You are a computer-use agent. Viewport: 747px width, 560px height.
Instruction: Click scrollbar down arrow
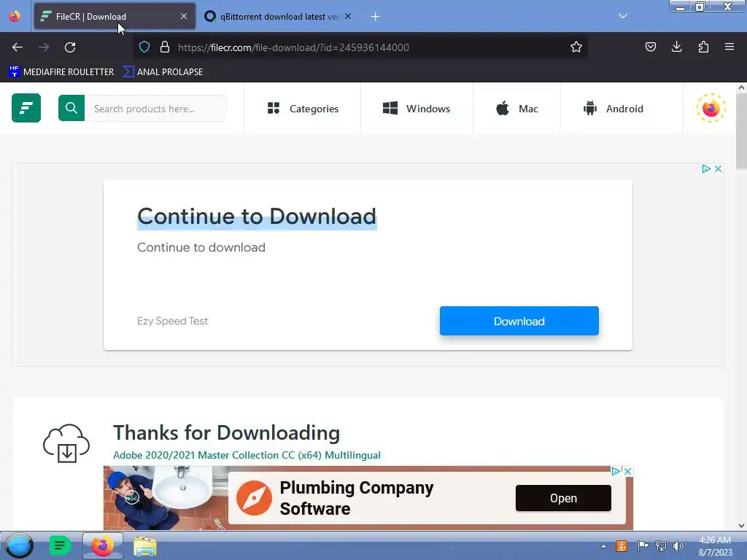(741, 525)
